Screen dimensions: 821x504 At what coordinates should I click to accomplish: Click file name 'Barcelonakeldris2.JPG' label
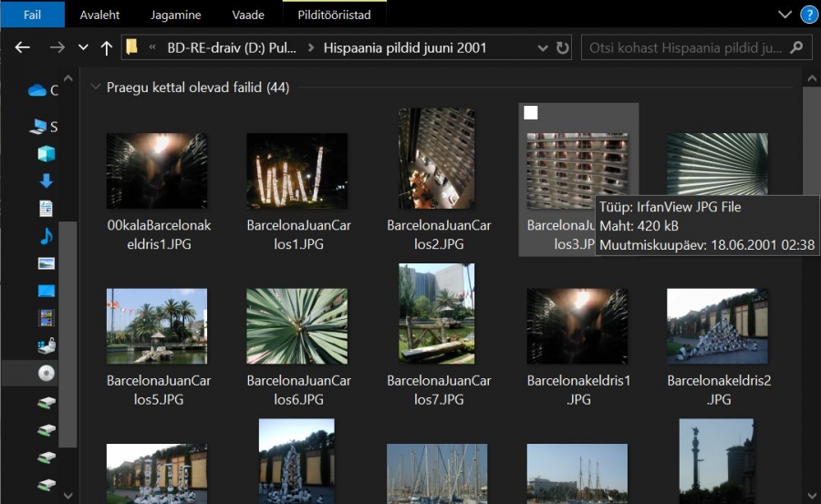coord(719,390)
